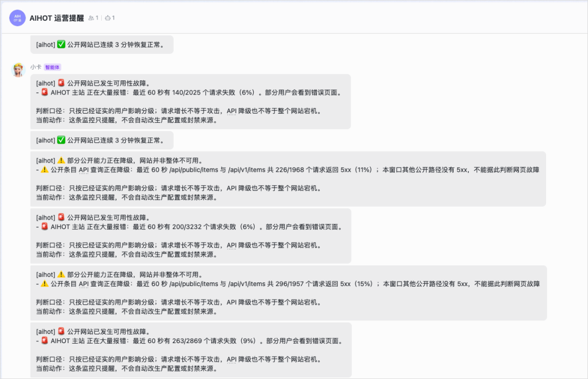Select the 200/3232 个请求失败 alert message

point(191,236)
